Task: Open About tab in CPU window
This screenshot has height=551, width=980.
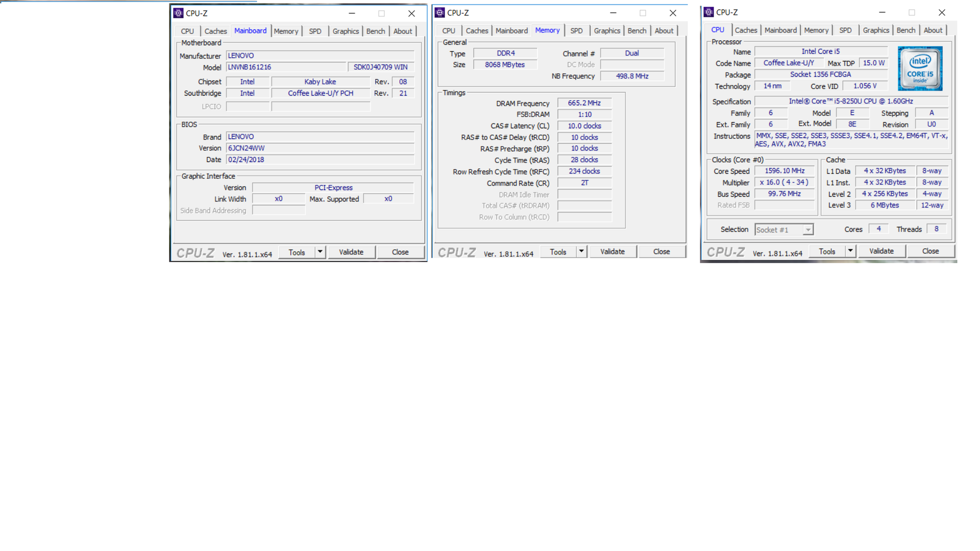Action: (x=933, y=30)
